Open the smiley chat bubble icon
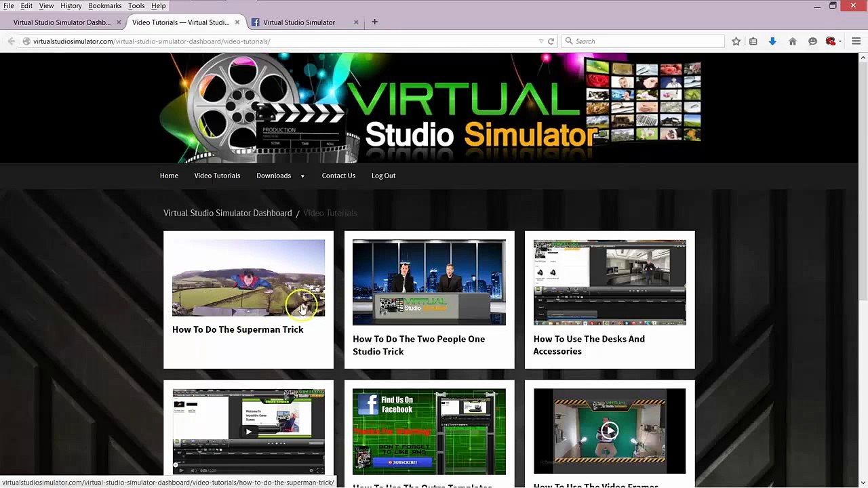Viewport: 868px width, 488px height. [x=812, y=41]
